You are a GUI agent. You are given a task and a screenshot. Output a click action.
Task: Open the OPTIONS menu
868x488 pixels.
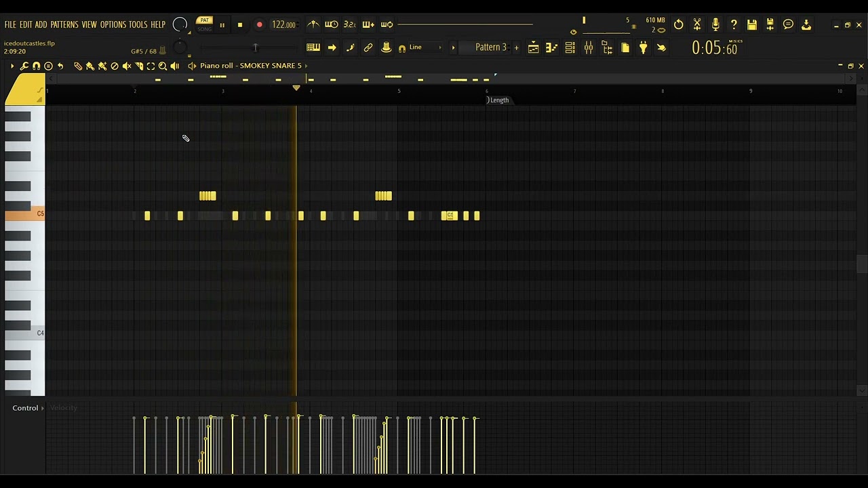click(113, 24)
